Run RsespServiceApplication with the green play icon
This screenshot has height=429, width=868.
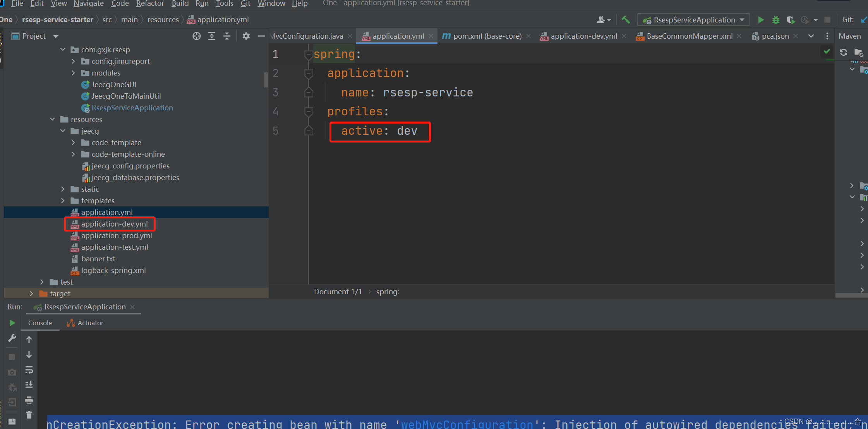pos(761,20)
